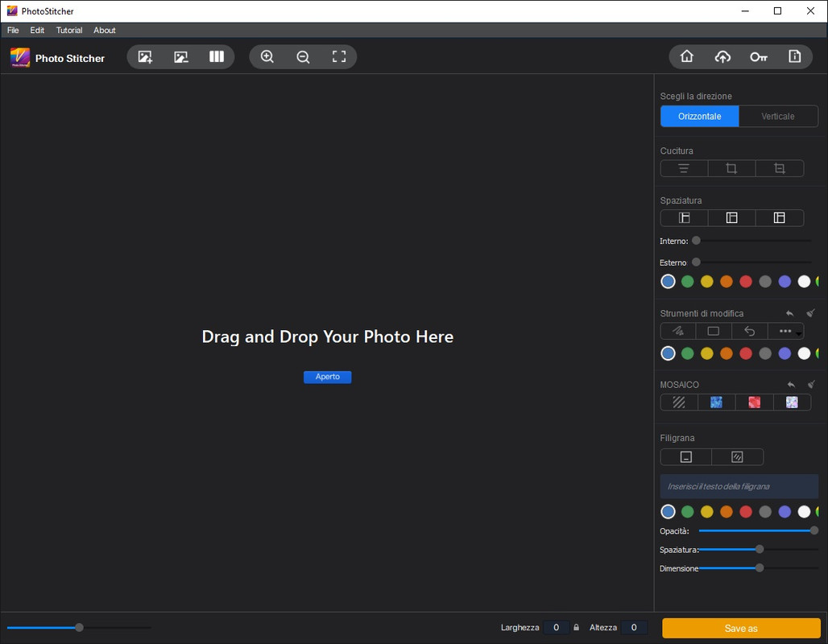The image size is (828, 644).
Task: Pick the red mosaic pattern
Action: pos(755,402)
